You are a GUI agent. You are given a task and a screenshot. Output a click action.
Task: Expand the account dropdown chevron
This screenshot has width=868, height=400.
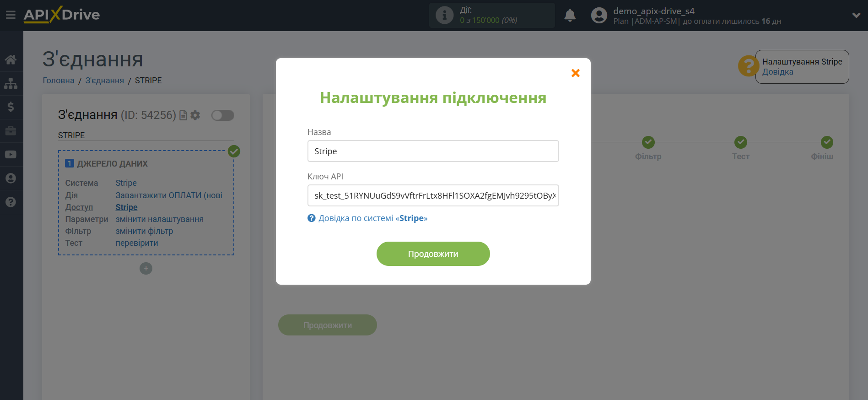pos(856,15)
